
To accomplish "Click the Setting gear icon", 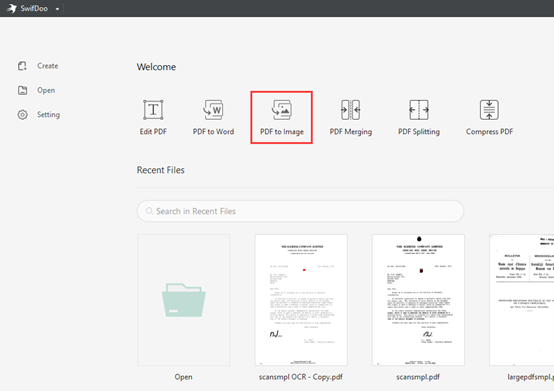I will (x=23, y=115).
